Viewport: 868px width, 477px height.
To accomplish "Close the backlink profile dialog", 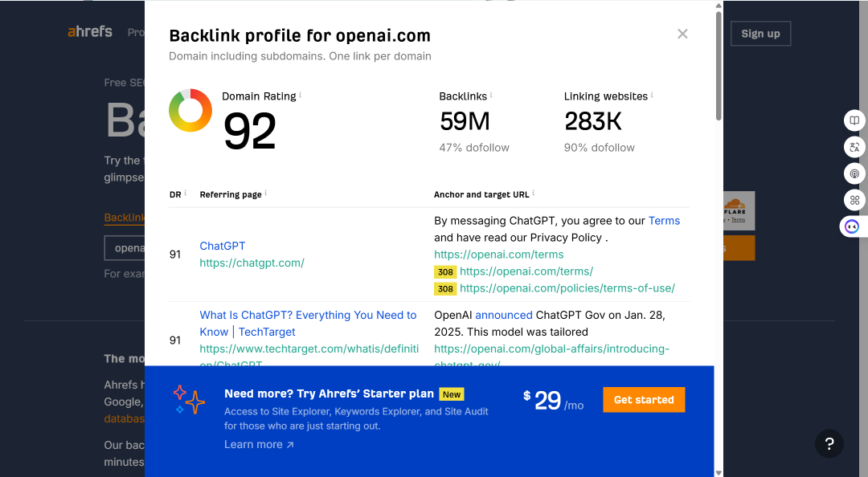I will [682, 34].
